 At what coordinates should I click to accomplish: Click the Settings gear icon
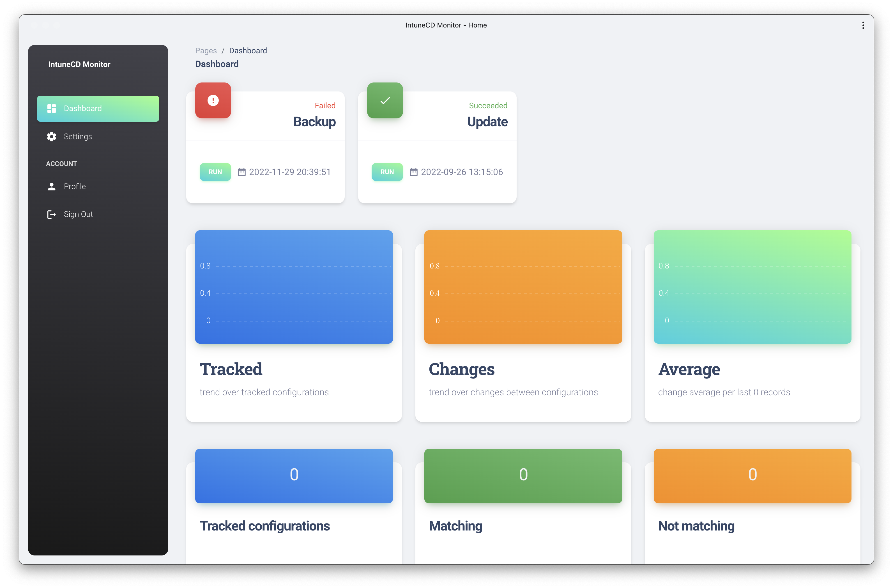point(51,136)
